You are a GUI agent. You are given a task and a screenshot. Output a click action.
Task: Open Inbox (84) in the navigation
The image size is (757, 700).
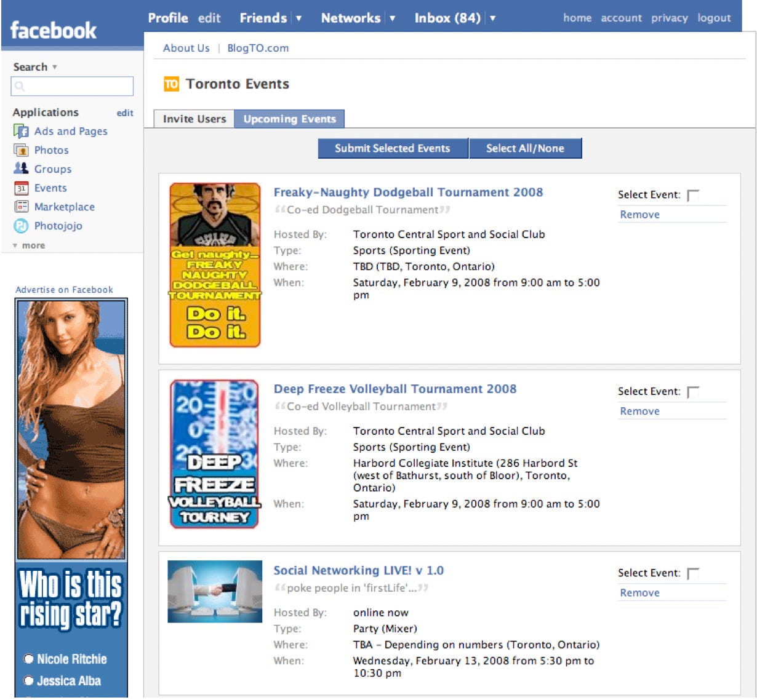point(447,18)
